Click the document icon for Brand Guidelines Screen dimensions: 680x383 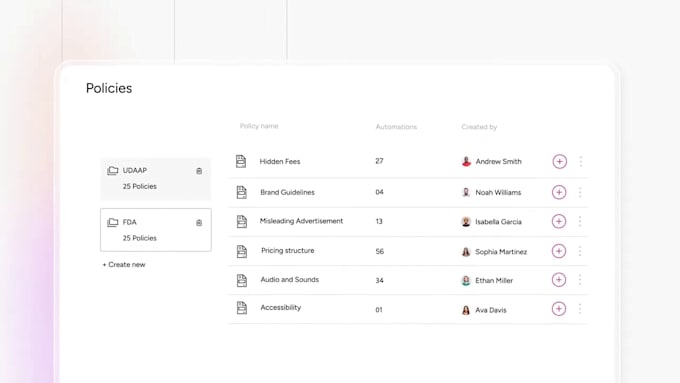click(242, 192)
